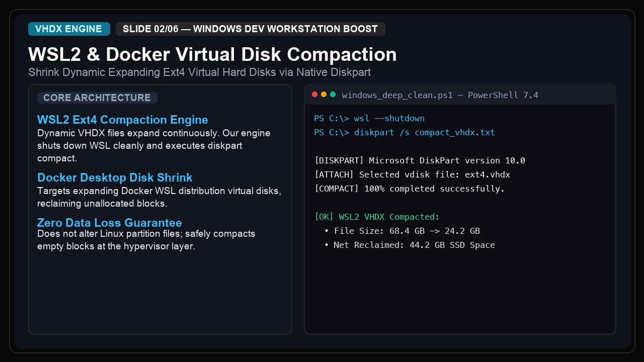Click the paragraph starting Does not alter Linux
Image resolution: width=644 pixels, height=362 pixels.
coord(146,240)
